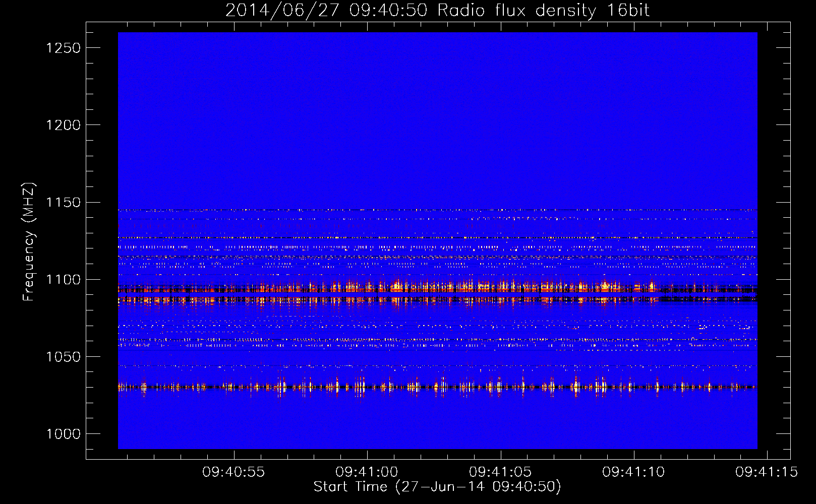This screenshot has height=504, width=816.
Task: Click the plot title '2014/06/27 09:40:50 Radio flux density 16bit'
Action: click(437, 11)
